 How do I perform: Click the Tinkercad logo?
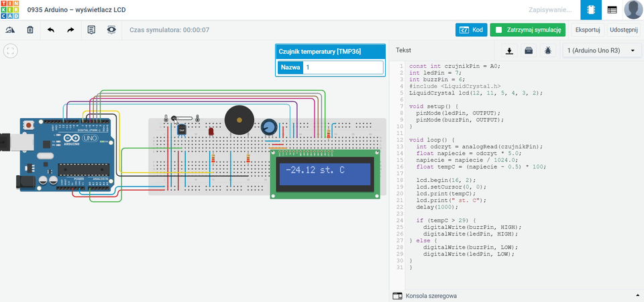10,10
